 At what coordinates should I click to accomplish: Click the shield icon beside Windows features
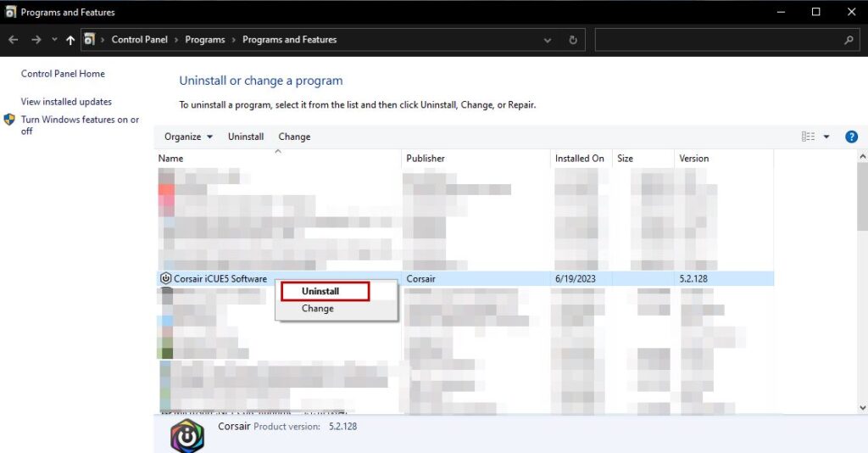tap(9, 120)
